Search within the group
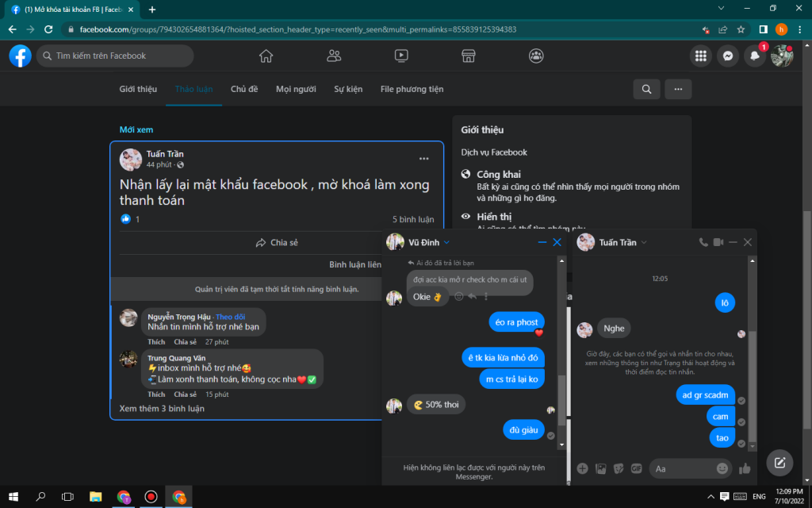Viewport: 812px width, 508px height. click(646, 89)
